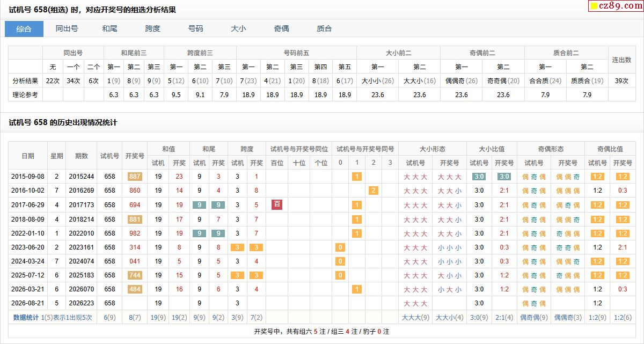The image size is (644, 344).
Task: Click the date 2017-06-29
Action: click(28, 205)
